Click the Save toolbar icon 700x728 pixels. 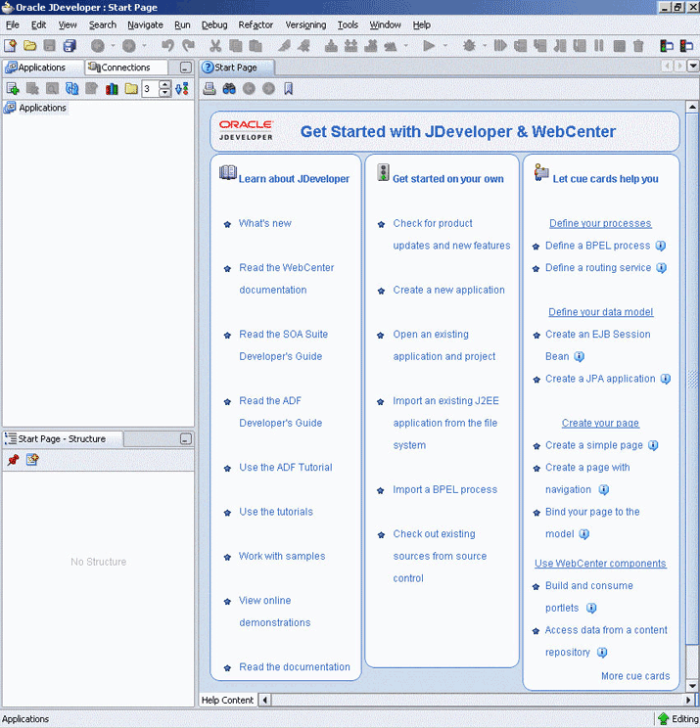click(50, 45)
